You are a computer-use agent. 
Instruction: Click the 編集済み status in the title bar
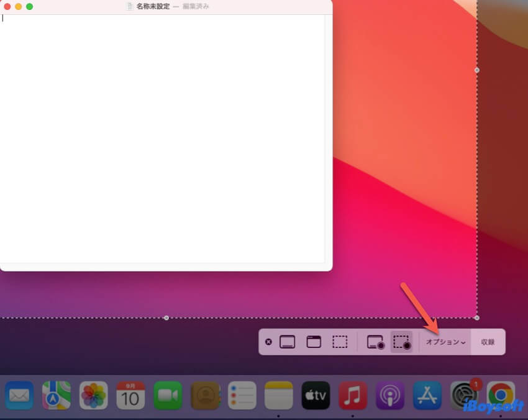pyautogui.click(x=196, y=6)
